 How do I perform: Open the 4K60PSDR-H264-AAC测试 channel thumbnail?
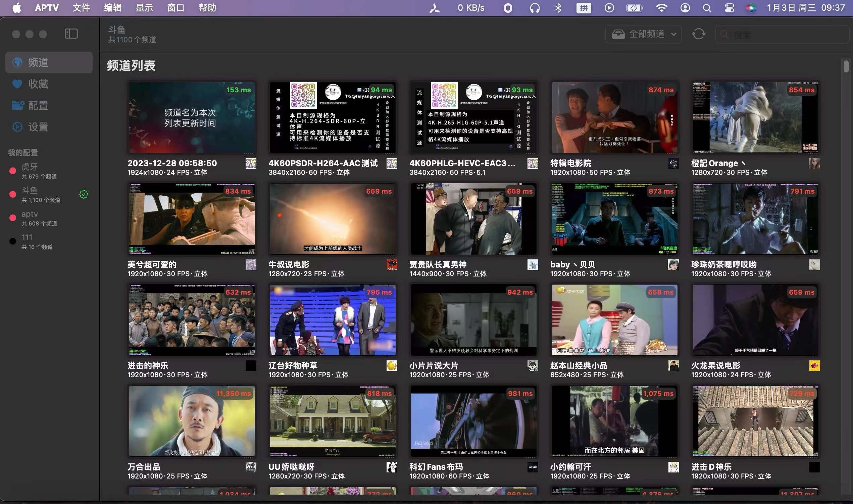click(x=333, y=117)
